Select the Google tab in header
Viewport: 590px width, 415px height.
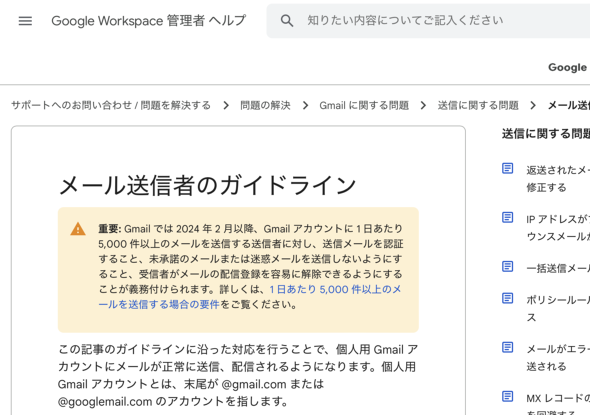tap(567, 67)
